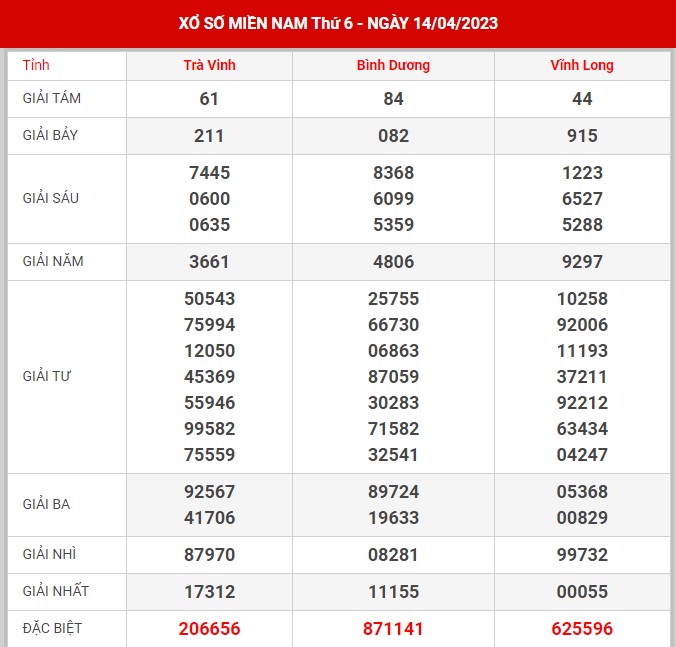Click number 30283 in Giải Tư
Image resolution: width=676 pixels, height=647 pixels.
[394, 403]
